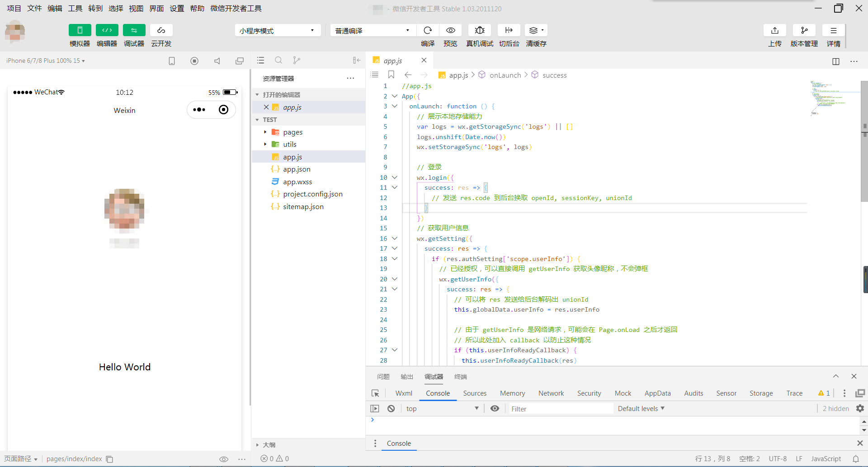
Task: Collapse the TEST project section
Action: 257,120
